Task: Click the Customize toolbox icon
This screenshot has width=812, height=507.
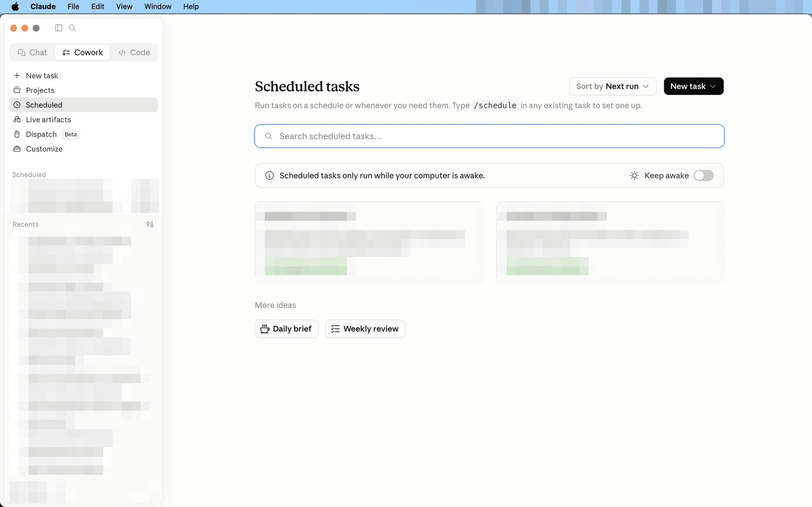Action: (x=17, y=149)
